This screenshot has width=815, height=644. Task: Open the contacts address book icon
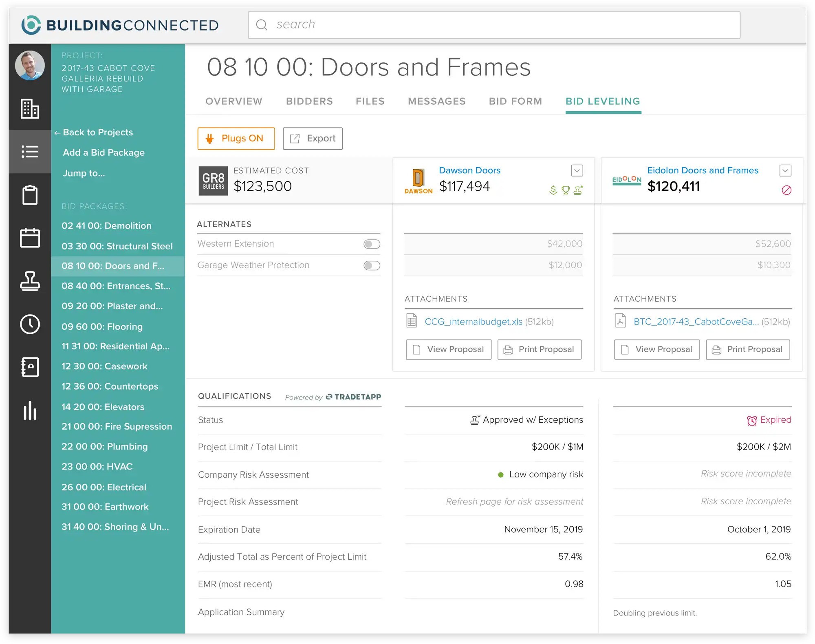tap(30, 367)
